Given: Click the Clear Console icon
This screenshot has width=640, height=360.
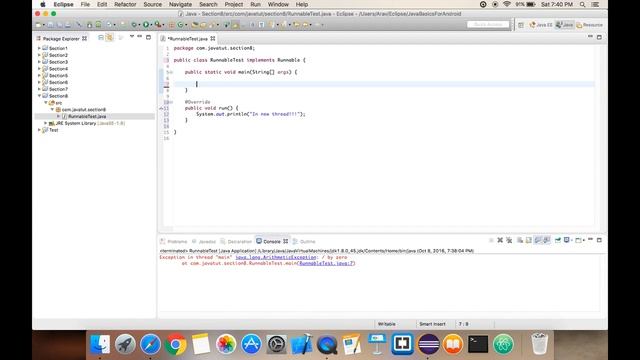Looking at the screenshot, I should point(520,240).
